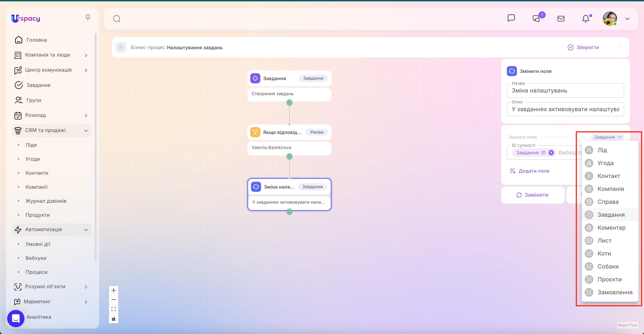Open the mail envelope icon
Viewport: 644px width, 334px height.
pos(561,18)
